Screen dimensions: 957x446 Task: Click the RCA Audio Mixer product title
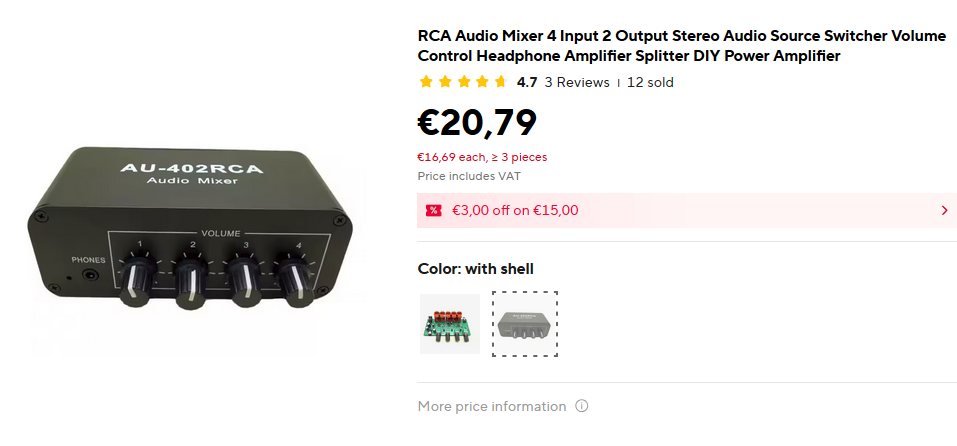[x=681, y=46]
